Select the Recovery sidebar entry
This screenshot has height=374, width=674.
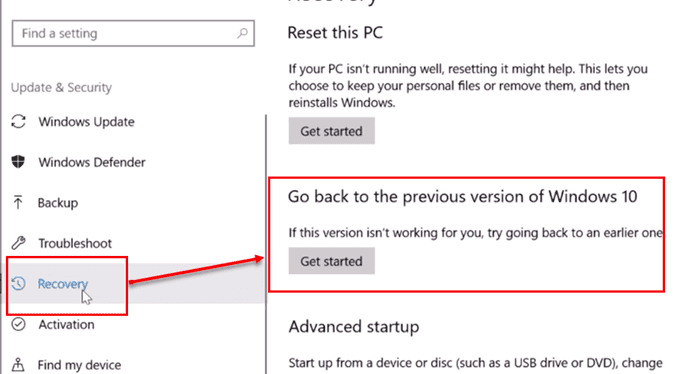tap(63, 284)
